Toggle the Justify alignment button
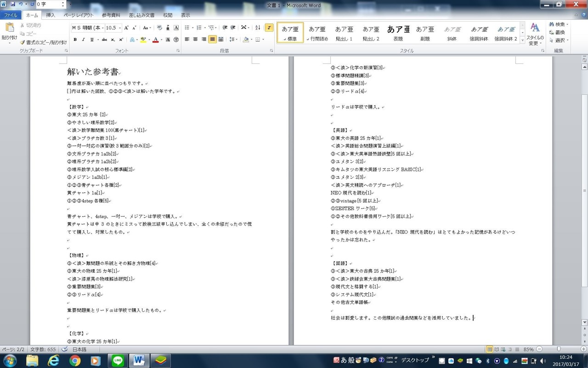The image size is (588, 368). [212, 40]
